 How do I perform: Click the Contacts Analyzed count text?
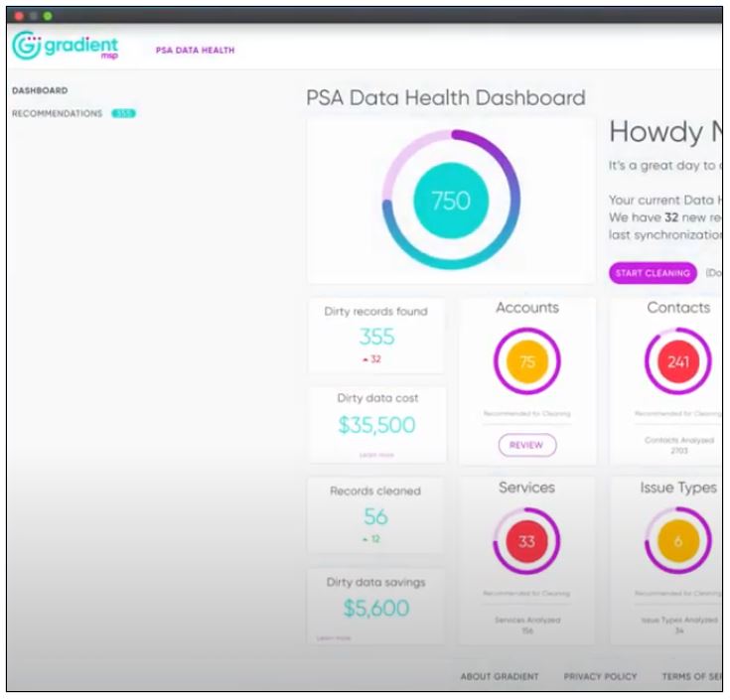click(x=679, y=445)
